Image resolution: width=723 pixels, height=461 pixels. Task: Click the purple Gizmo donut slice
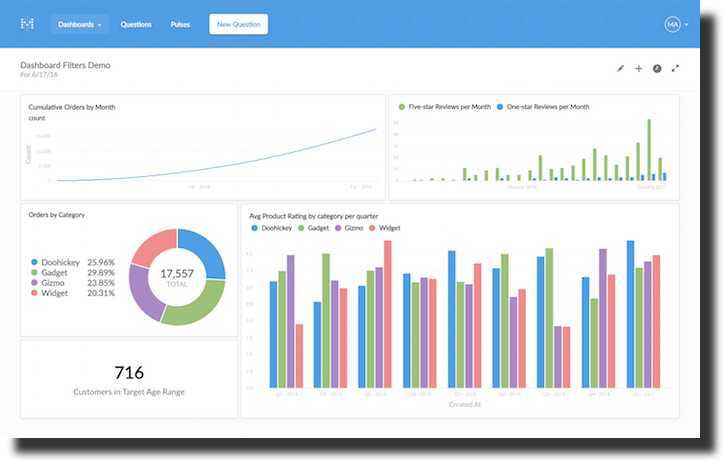coord(144,293)
